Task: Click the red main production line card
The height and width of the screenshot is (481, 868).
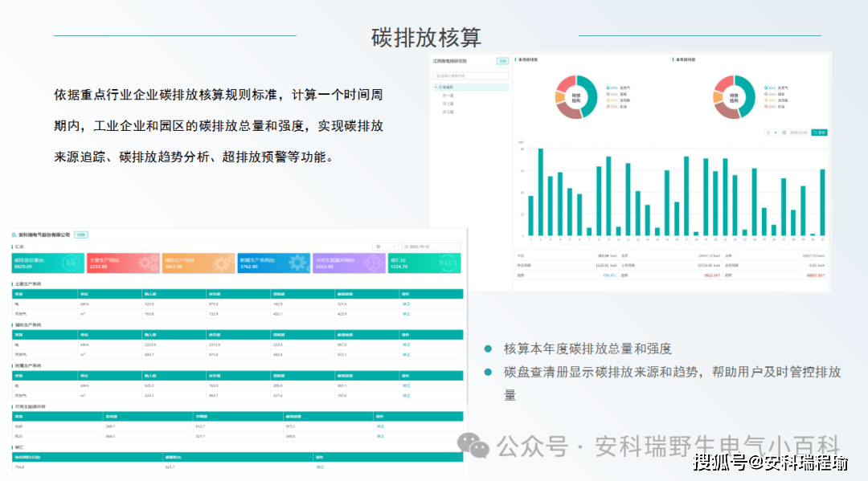Action: coord(124,263)
